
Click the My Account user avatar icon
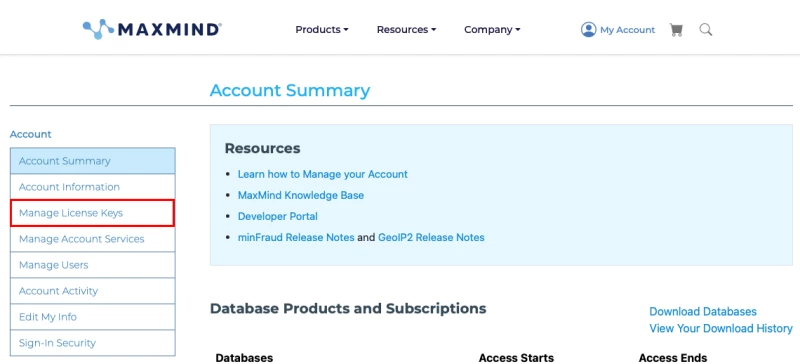[588, 30]
